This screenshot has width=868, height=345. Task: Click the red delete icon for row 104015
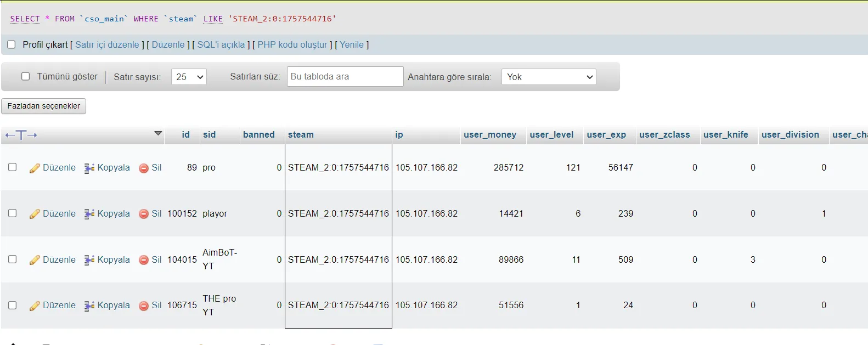[144, 260]
